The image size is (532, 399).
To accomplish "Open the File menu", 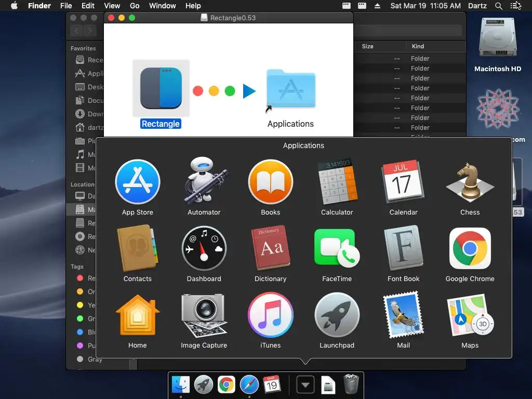I will [x=66, y=6].
